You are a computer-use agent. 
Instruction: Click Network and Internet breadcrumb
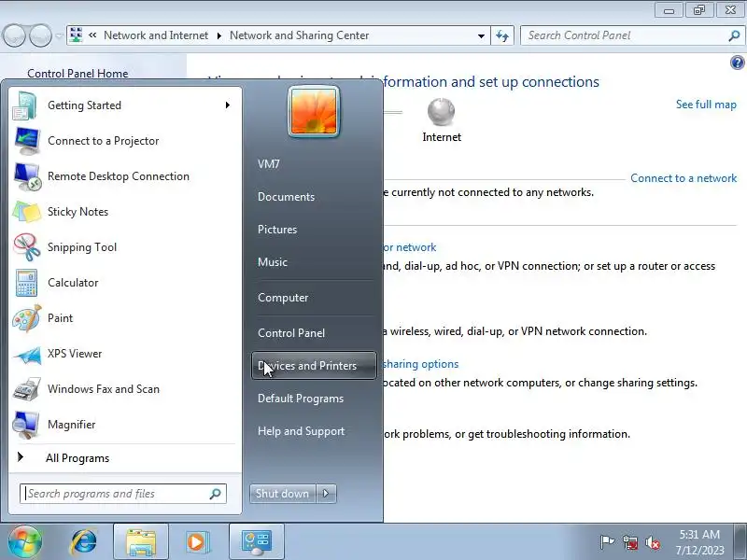(156, 35)
